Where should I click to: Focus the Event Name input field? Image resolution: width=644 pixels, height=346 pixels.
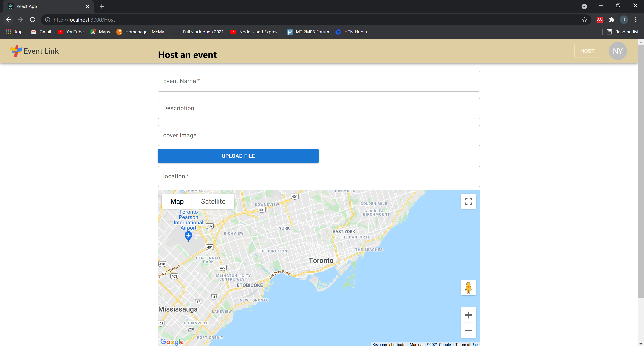click(x=318, y=81)
